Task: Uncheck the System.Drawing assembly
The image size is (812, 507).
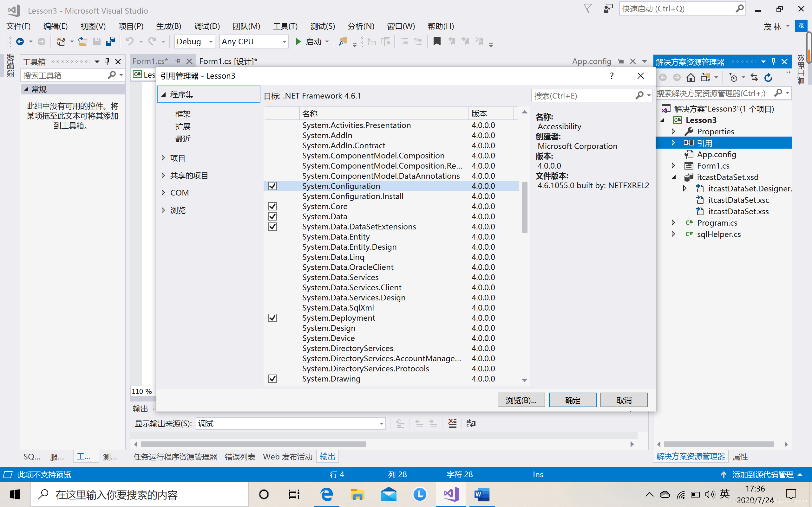Action: tap(272, 379)
